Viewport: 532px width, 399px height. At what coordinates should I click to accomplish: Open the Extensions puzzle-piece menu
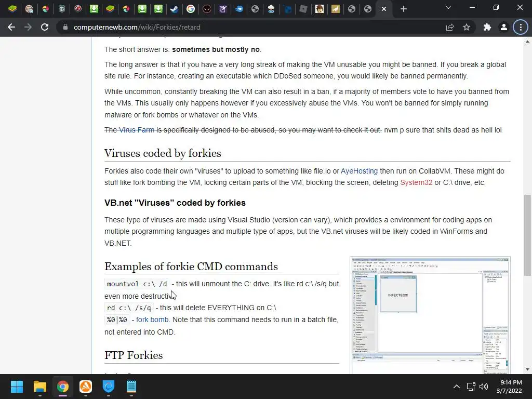pos(487,27)
